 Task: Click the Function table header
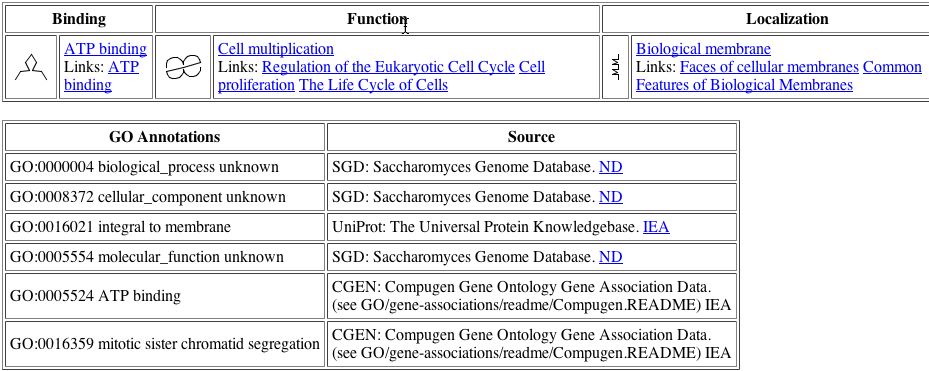pos(377,19)
